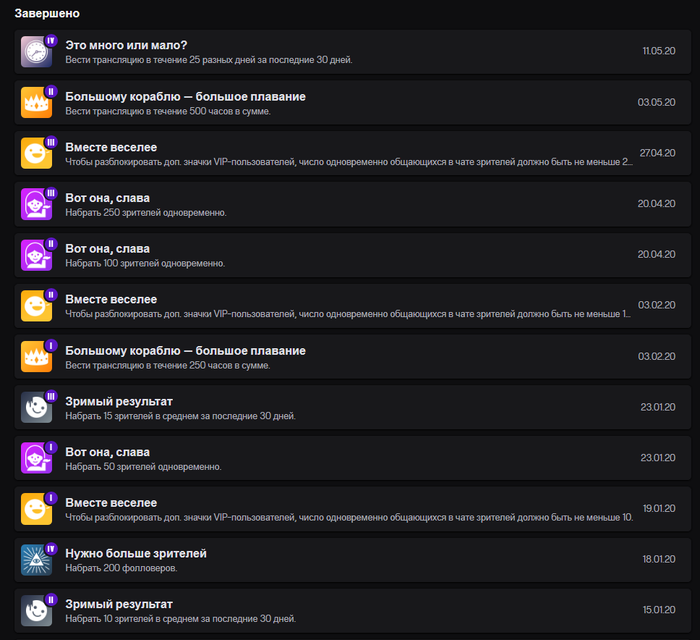This screenshot has height=640, width=700.
Task: Click the smiley icon dated 27.04.20
Action: [37, 153]
